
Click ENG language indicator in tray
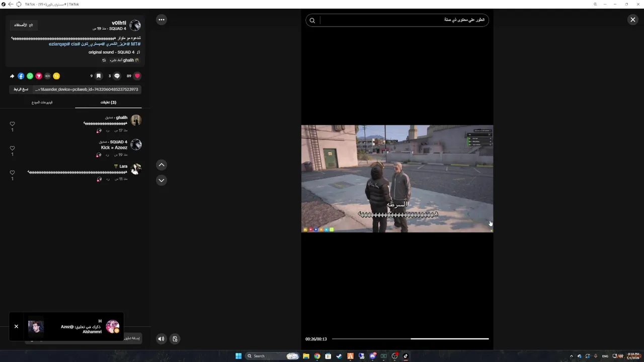(x=605, y=356)
